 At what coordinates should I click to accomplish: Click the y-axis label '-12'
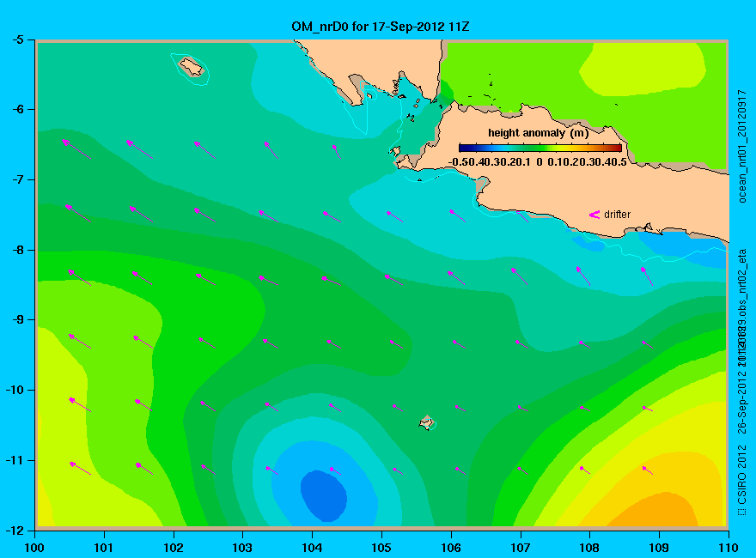[x=14, y=530]
